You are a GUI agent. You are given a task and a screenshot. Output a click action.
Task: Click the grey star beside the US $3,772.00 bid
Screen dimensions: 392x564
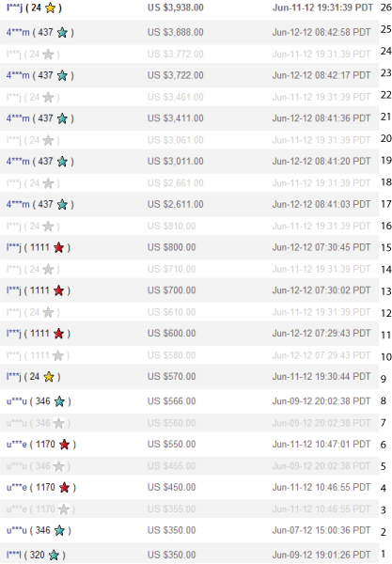tap(48, 55)
